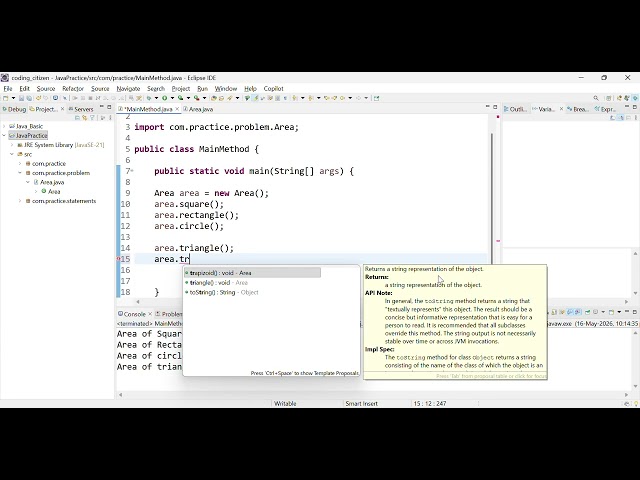The height and width of the screenshot is (480, 640).
Task: Collapse the main method fold marker
Action: (132, 171)
